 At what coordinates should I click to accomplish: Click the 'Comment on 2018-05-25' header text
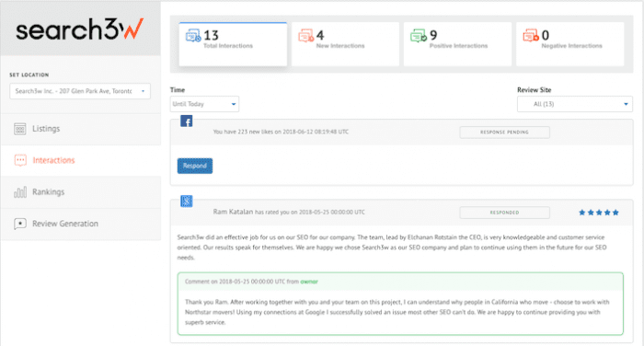[x=251, y=282]
